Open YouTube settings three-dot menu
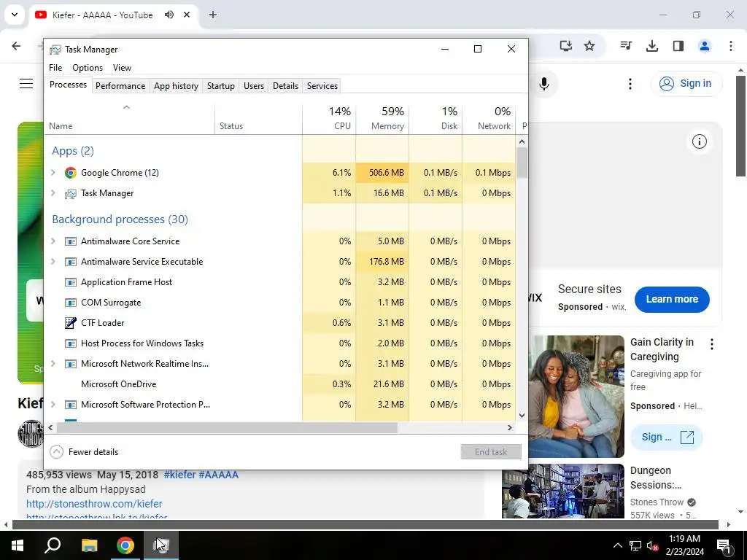747x560 pixels. (630, 84)
